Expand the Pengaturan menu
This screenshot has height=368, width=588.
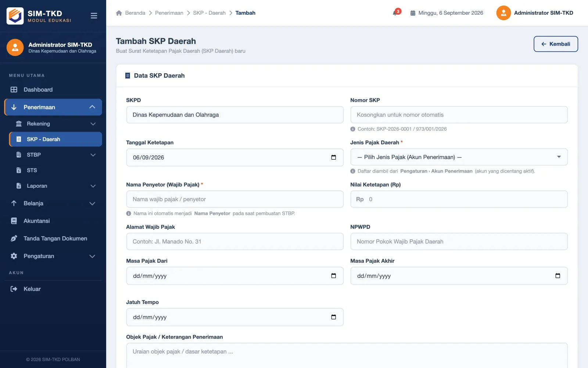[x=53, y=256]
